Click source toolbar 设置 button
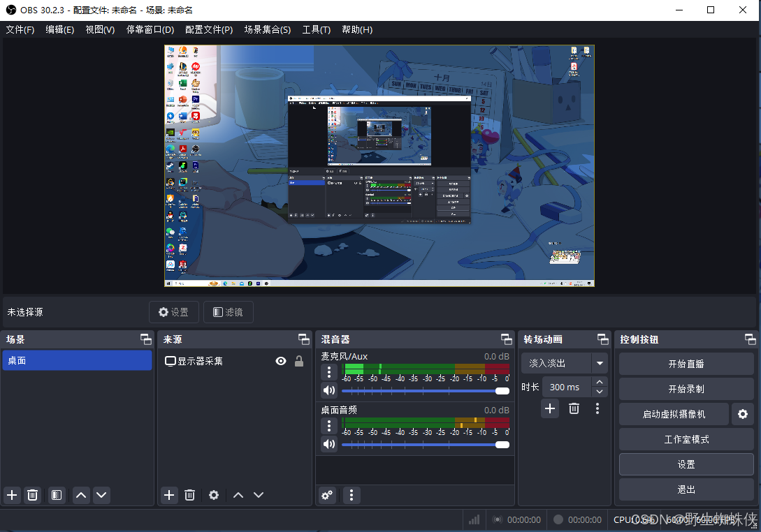 174,312
